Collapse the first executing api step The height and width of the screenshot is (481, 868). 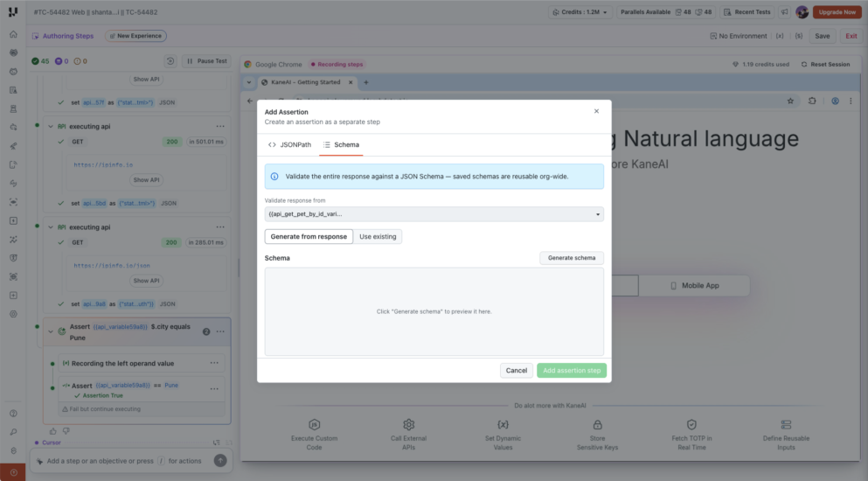pyautogui.click(x=51, y=126)
